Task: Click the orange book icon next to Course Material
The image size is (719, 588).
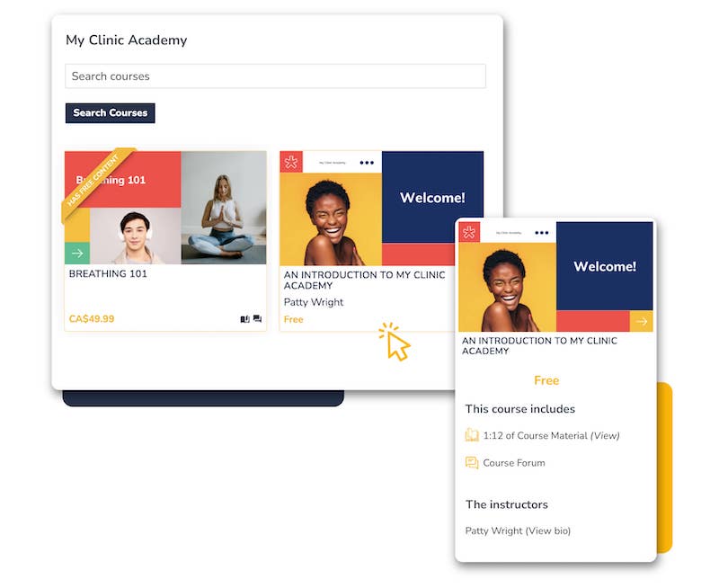Action: pyautogui.click(x=472, y=435)
